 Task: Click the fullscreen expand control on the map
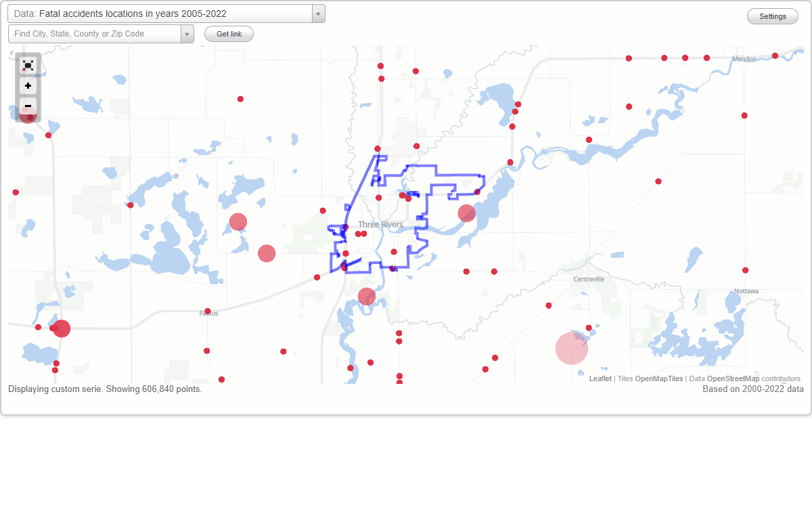(x=28, y=65)
